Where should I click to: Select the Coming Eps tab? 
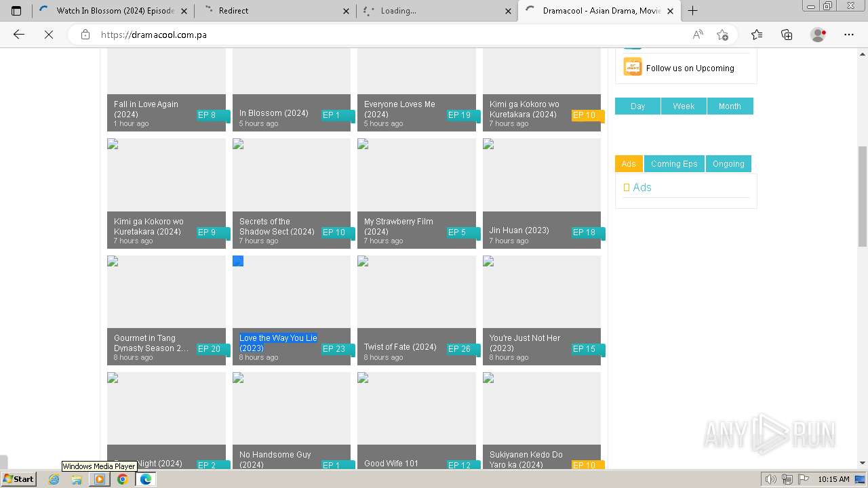click(x=674, y=164)
